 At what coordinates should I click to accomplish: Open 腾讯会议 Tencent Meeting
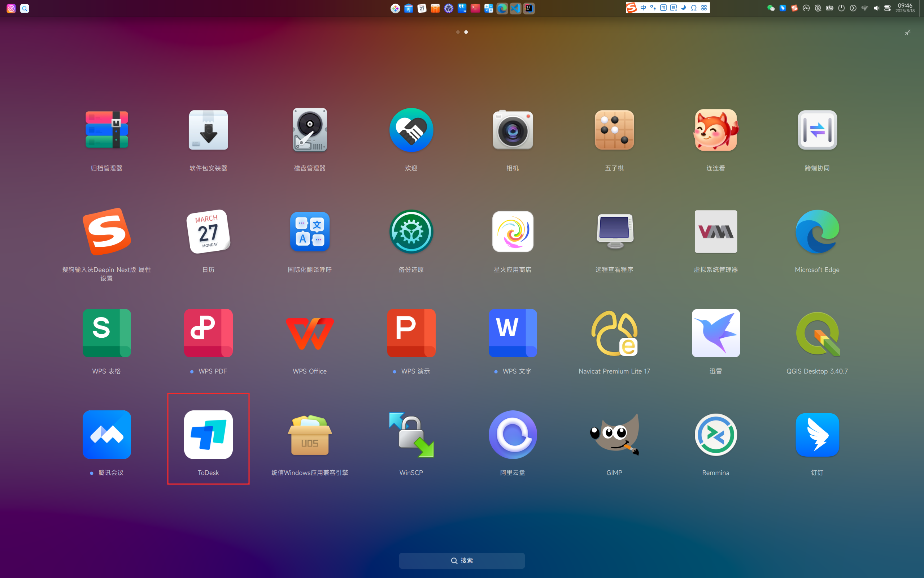point(106,435)
